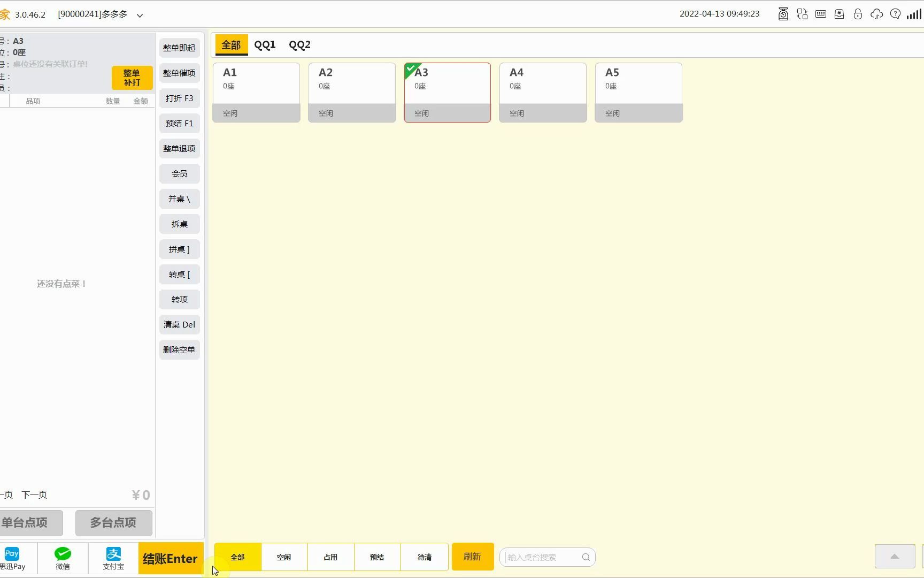Screen dimensions: 924x578
Task: Click the 整单催项 button
Action: [180, 73]
